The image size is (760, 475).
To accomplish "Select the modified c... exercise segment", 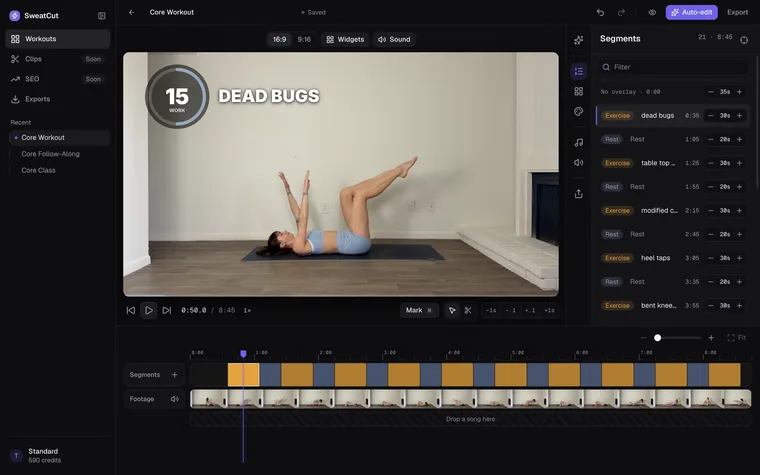I will coord(673,211).
